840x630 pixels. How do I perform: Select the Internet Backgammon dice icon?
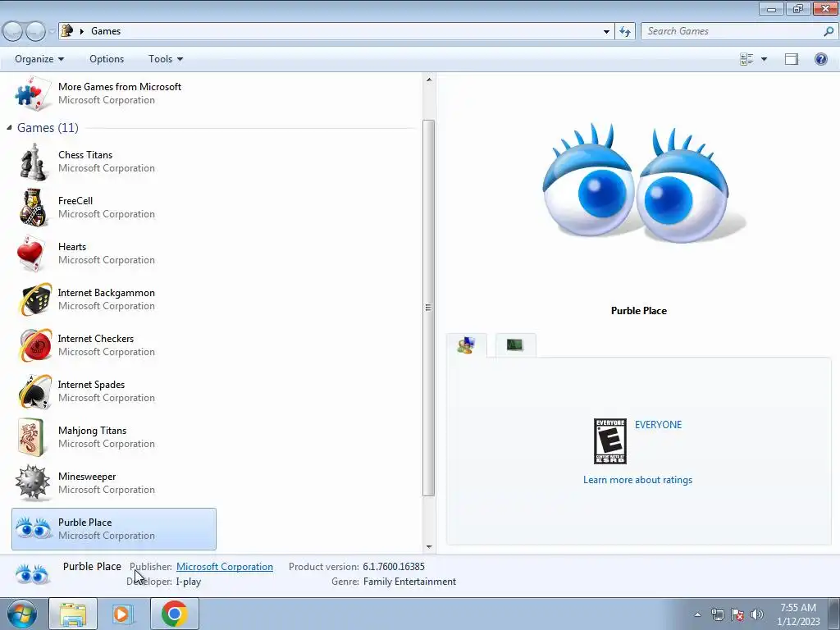(34, 299)
